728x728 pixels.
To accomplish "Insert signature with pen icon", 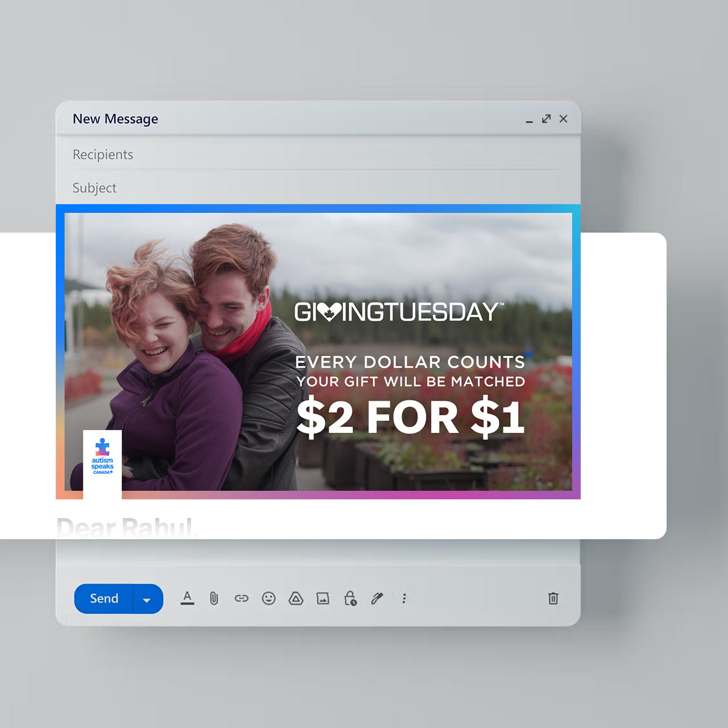I will 377,598.
